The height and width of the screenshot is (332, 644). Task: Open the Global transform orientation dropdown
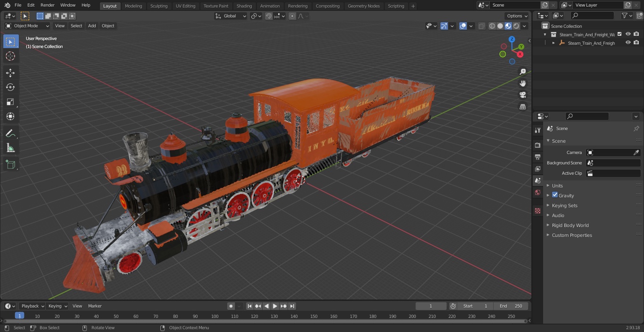[x=231, y=16]
